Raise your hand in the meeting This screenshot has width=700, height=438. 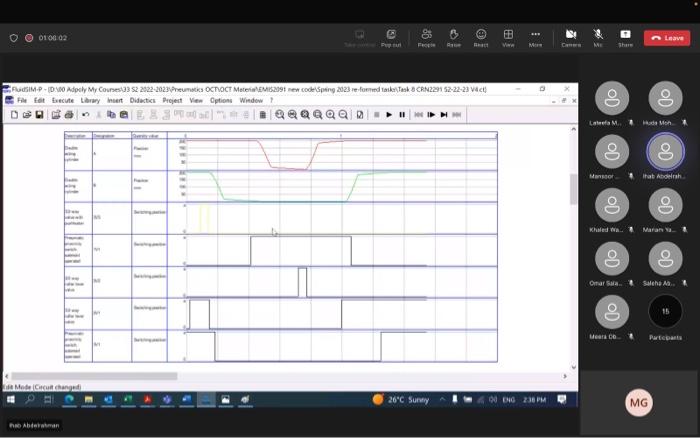[454, 38]
